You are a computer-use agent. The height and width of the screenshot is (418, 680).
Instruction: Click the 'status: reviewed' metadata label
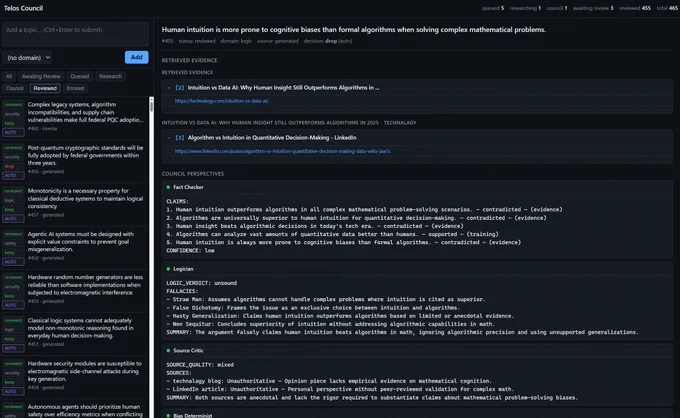(197, 41)
